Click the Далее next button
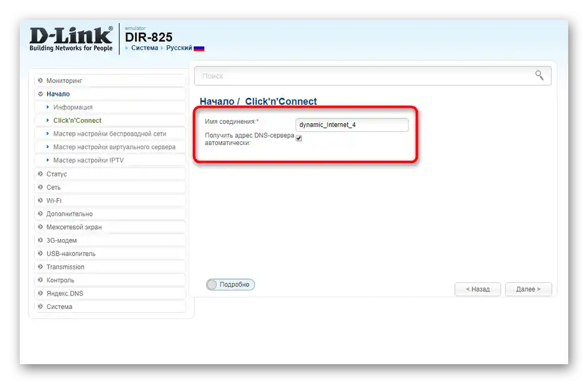This screenshot has height=384, width=588. (529, 289)
